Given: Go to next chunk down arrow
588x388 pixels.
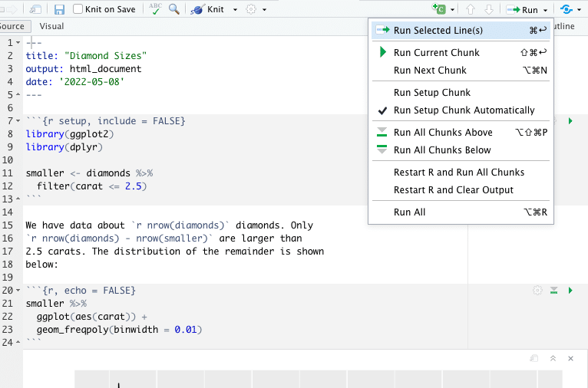Looking at the screenshot, I should (489, 9).
